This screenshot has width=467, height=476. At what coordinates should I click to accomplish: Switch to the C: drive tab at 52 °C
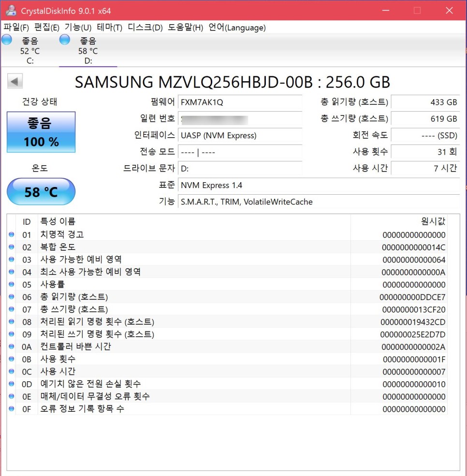coord(30,50)
